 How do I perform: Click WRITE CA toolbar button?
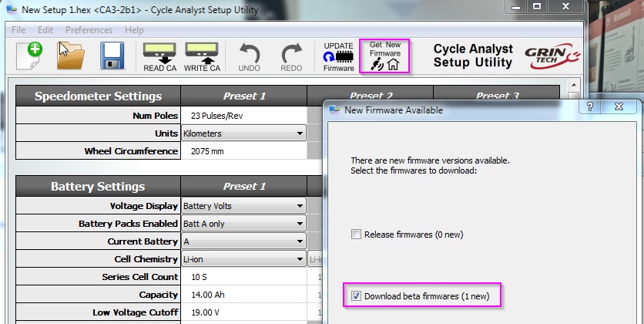coord(202,57)
